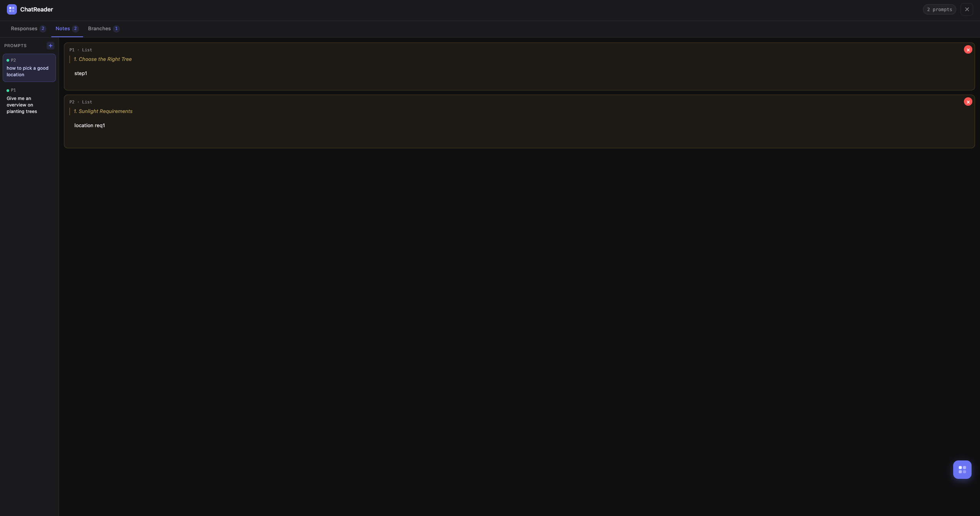Open quoted text '1. Choose the Right Tree'
The width and height of the screenshot is (980, 516).
103,59
